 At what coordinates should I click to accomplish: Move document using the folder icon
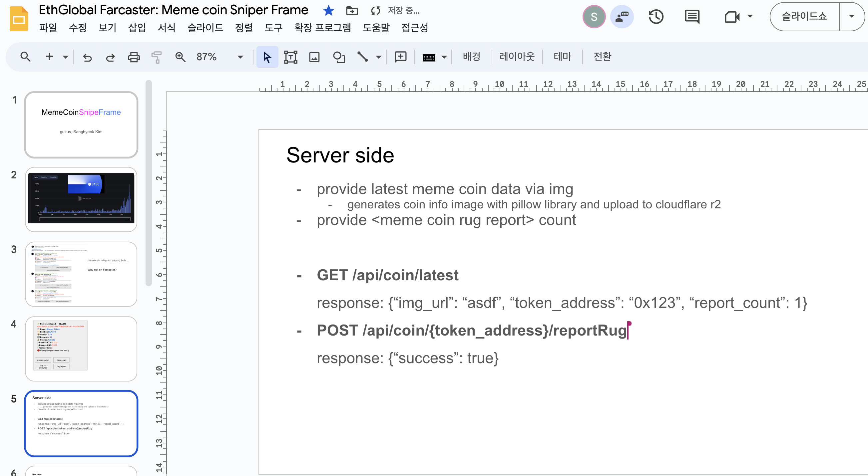(x=352, y=11)
